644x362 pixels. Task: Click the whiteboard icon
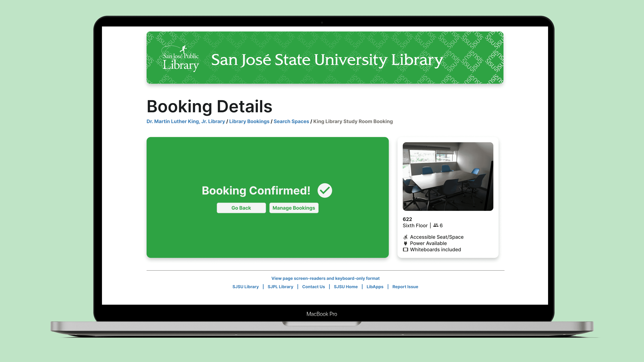(x=405, y=249)
